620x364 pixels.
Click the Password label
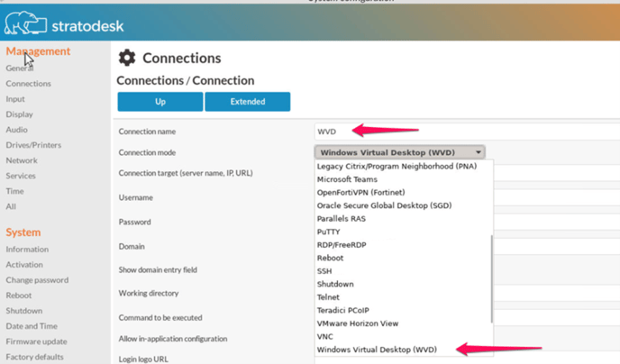coord(135,223)
